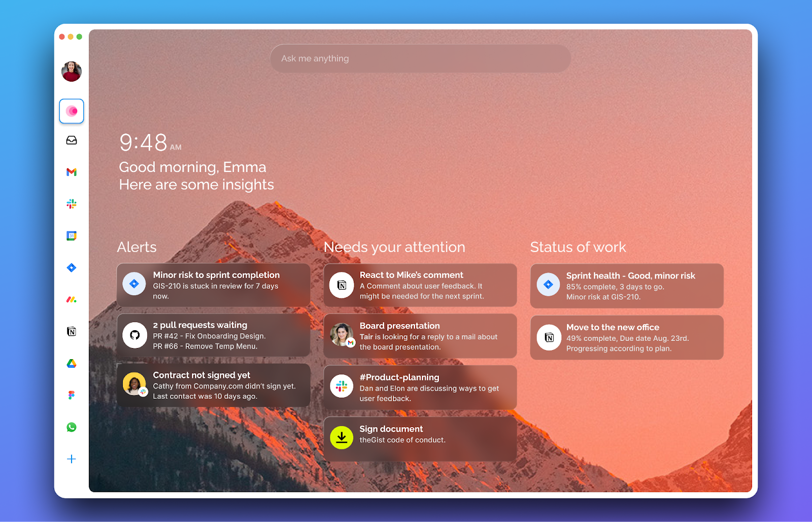Open Move to the new office card

pos(627,337)
